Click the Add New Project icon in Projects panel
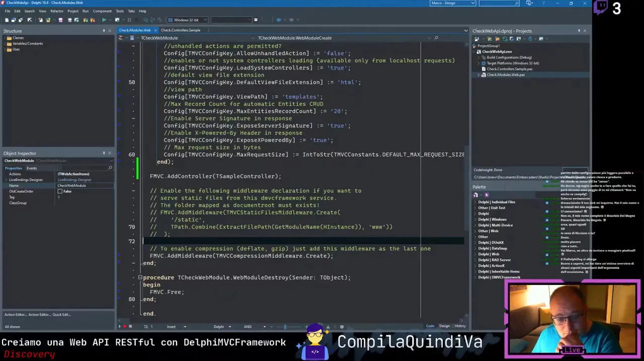 click(476, 39)
